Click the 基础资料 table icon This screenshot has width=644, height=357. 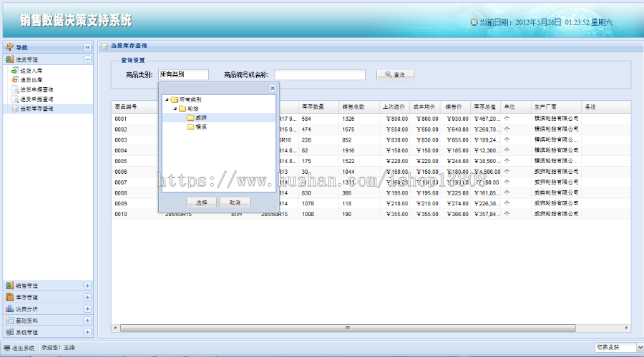tap(9, 321)
